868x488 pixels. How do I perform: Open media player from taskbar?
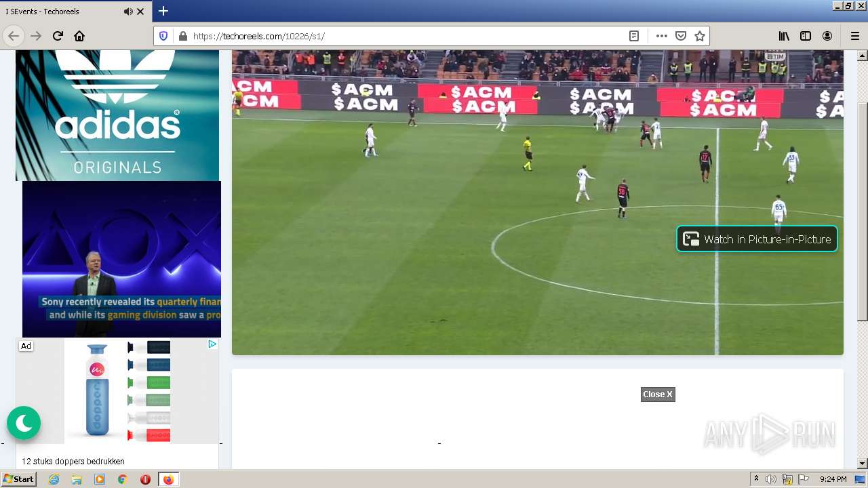coord(100,479)
